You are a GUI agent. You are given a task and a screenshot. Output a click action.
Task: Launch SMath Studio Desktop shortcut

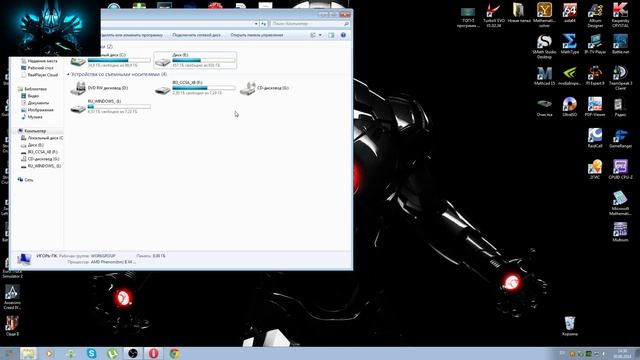[544, 47]
